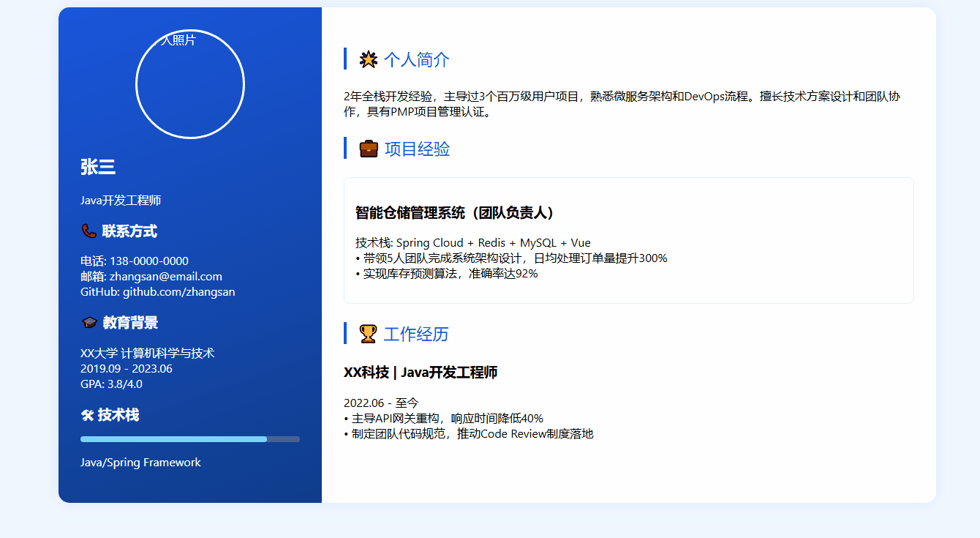
Task: Click the tools icon beside 技术栈
Action: (87, 416)
